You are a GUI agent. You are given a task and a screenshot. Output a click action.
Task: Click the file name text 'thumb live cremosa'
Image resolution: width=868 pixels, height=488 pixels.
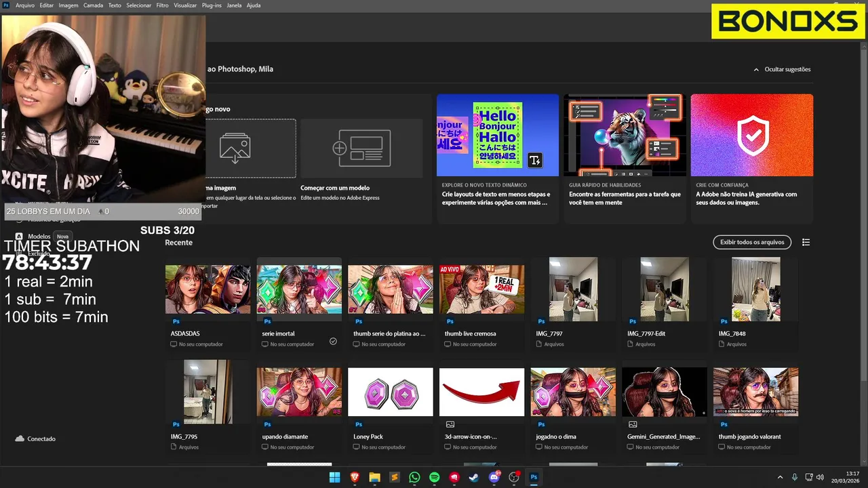(470, 333)
